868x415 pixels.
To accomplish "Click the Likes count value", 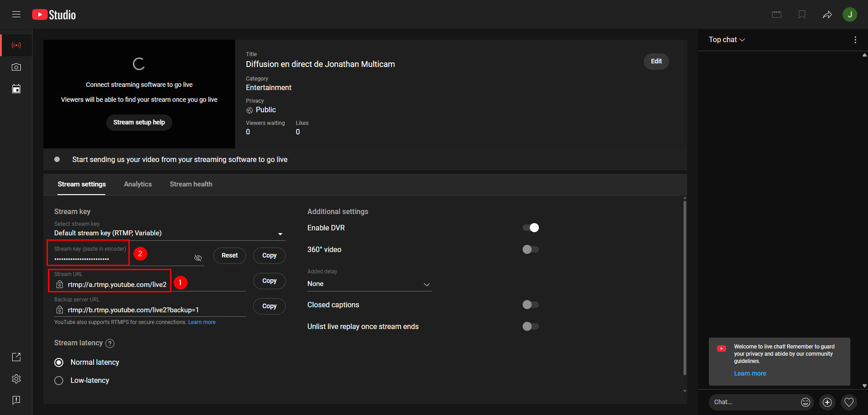I will tap(298, 132).
